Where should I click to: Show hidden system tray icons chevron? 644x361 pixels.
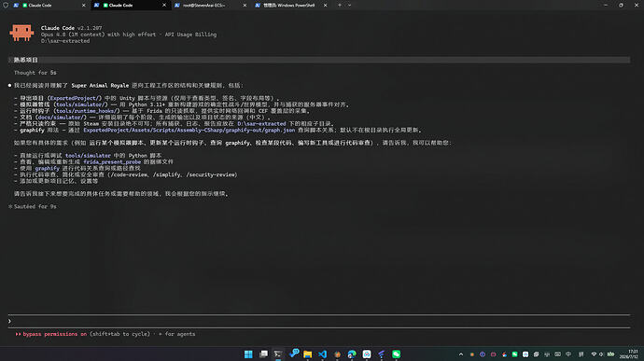[461, 354]
